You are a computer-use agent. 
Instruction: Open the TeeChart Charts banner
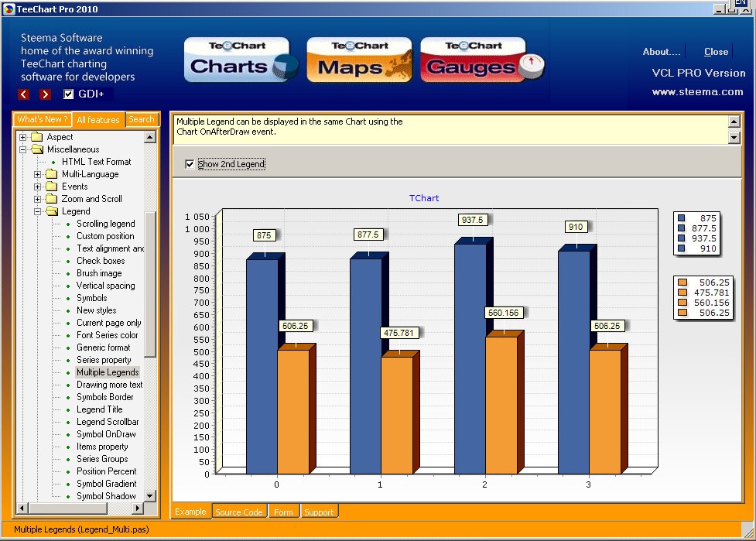[241, 60]
